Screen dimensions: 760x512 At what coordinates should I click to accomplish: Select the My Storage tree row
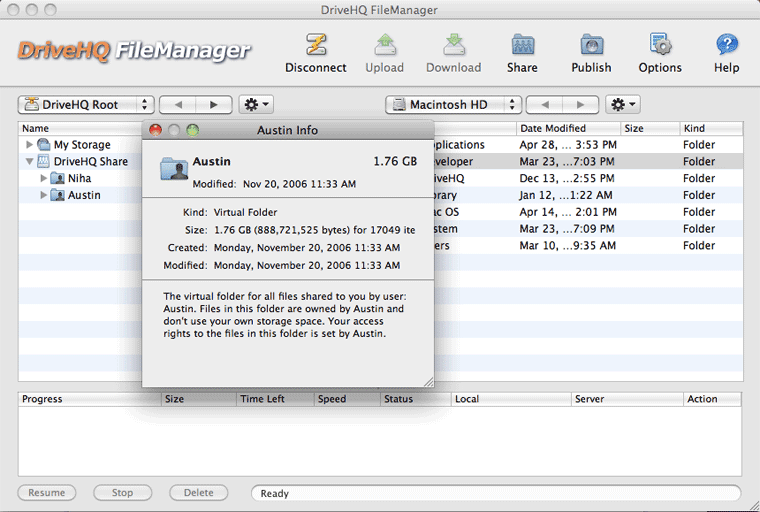pos(80,144)
